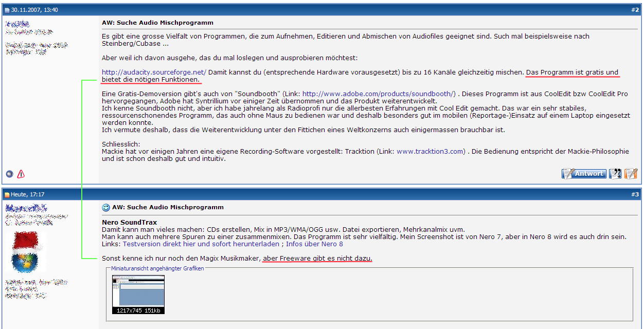Image resolution: width=644 pixels, height=329 pixels.
Task: Click the new-post icon beside Heute, 17:17
Action: [8, 195]
